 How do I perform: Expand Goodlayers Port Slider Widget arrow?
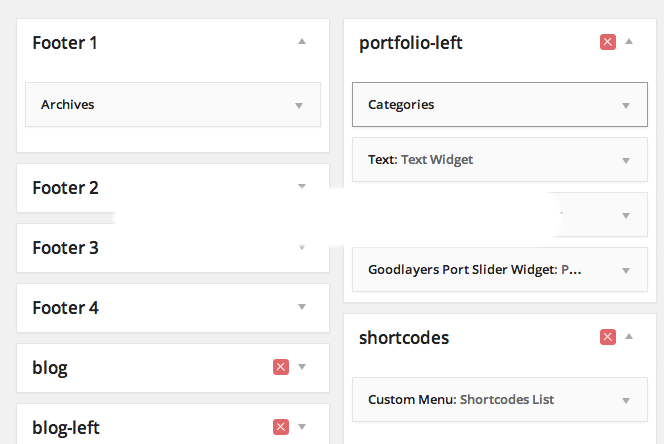tap(626, 270)
